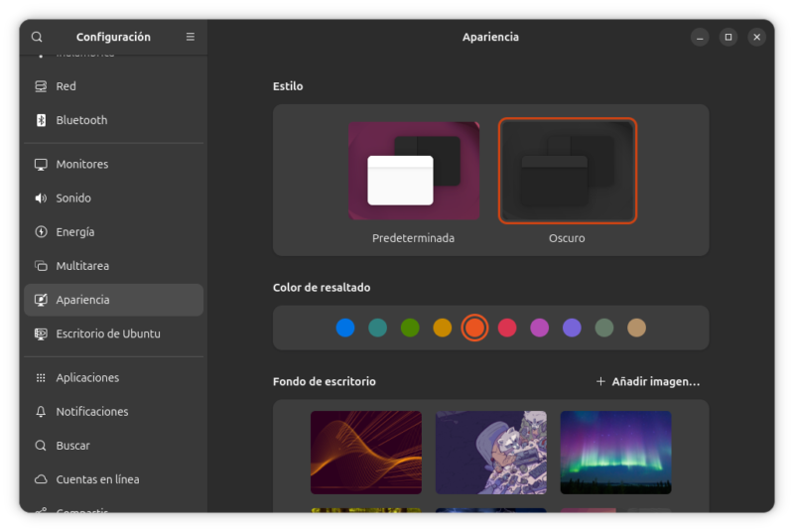Click Añadir imagen… button

[648, 382]
